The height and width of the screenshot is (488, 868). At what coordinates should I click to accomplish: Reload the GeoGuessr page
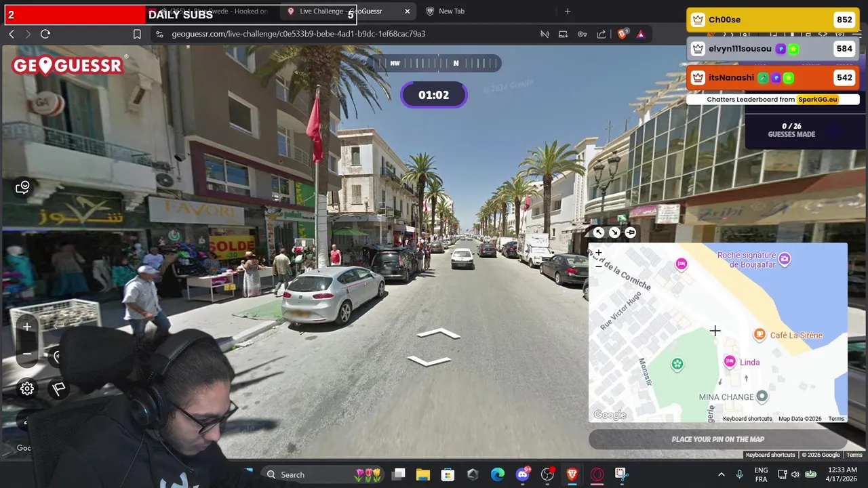click(x=45, y=34)
